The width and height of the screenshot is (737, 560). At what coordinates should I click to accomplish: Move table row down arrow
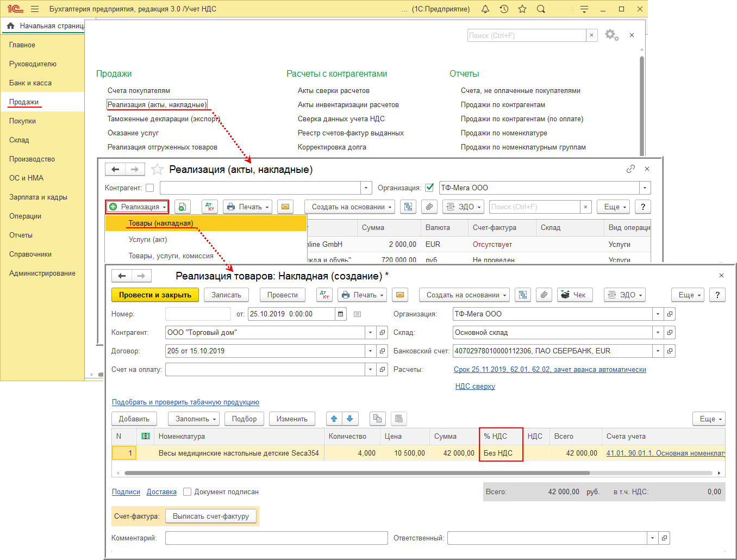pyautogui.click(x=350, y=419)
